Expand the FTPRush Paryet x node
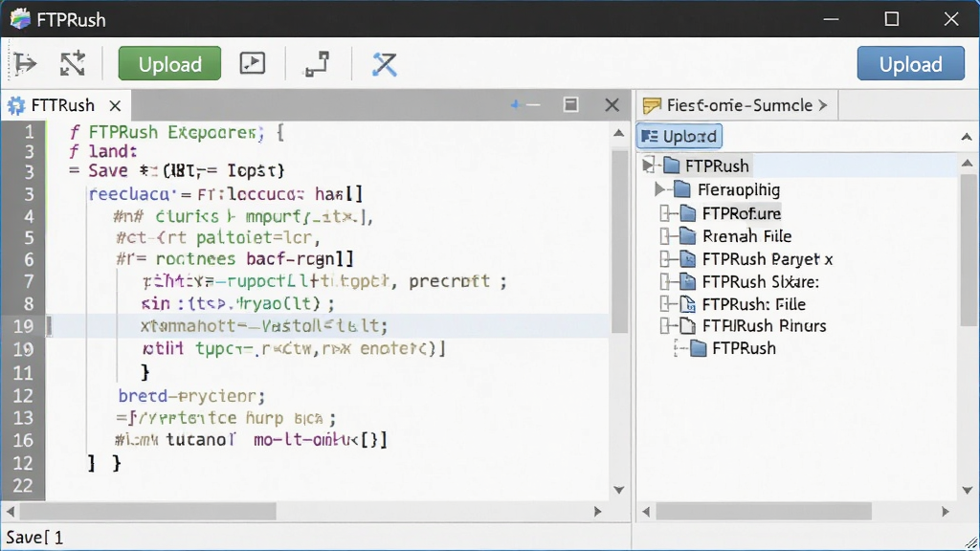Screen dimensions: 980x551 pyautogui.click(x=666, y=258)
